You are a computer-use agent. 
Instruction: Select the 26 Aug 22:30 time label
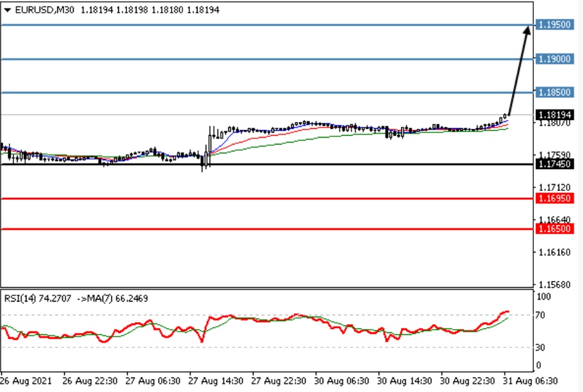tap(89, 381)
